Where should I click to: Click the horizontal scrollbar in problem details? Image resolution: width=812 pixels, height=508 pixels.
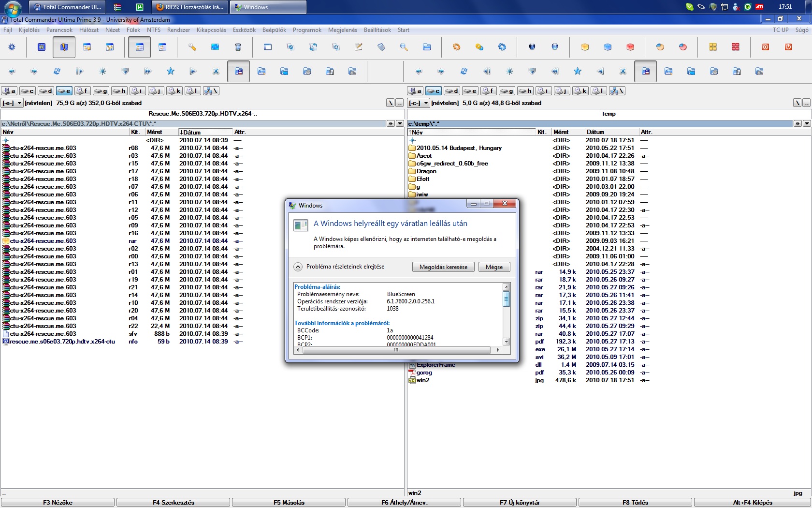396,350
